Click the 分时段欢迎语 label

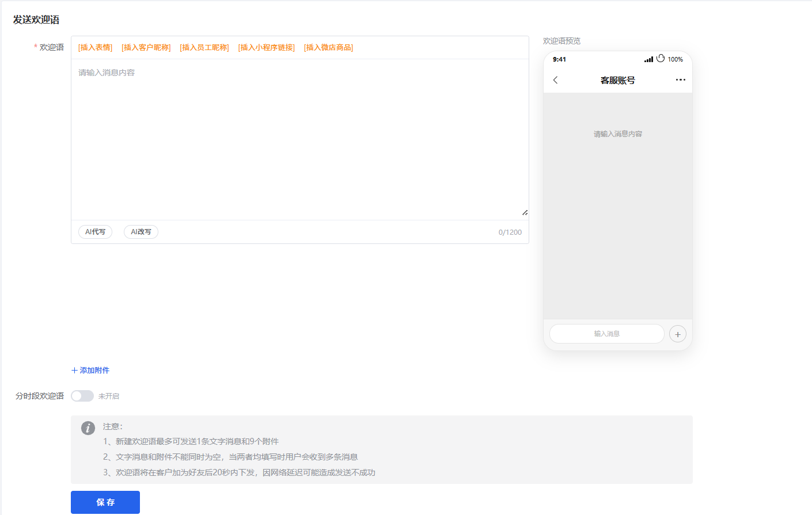click(x=40, y=396)
